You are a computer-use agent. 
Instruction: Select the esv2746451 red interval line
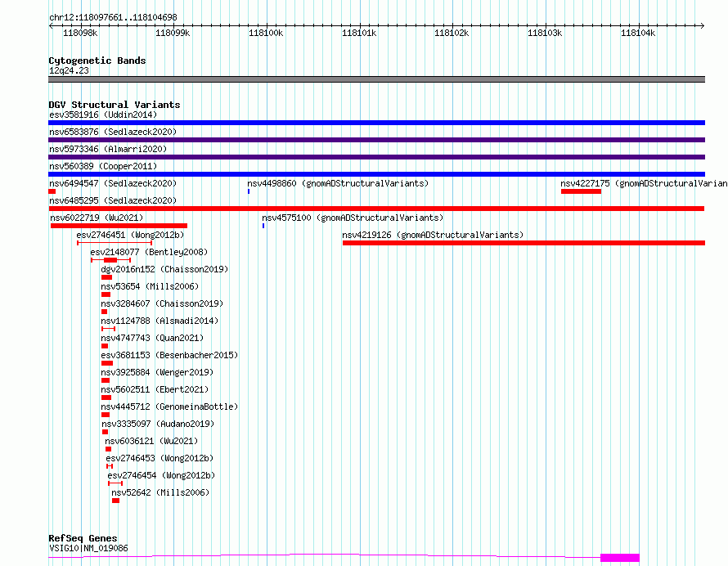115,243
